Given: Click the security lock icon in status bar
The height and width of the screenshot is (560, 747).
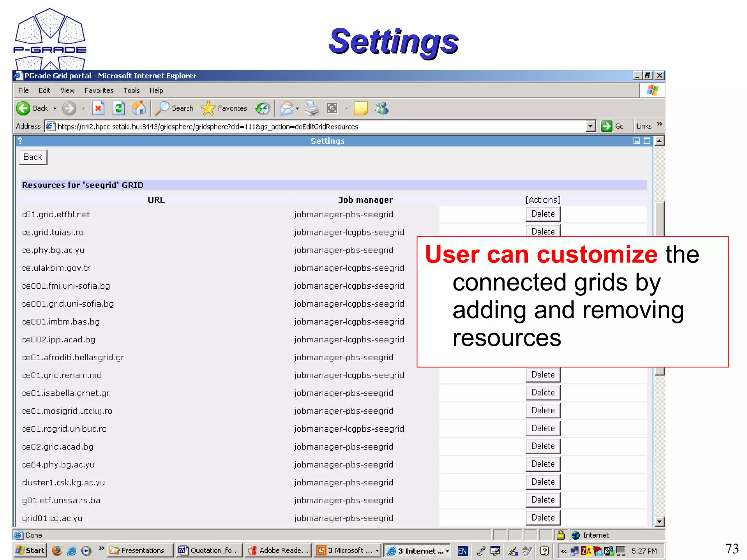Looking at the screenshot, I should [561, 535].
